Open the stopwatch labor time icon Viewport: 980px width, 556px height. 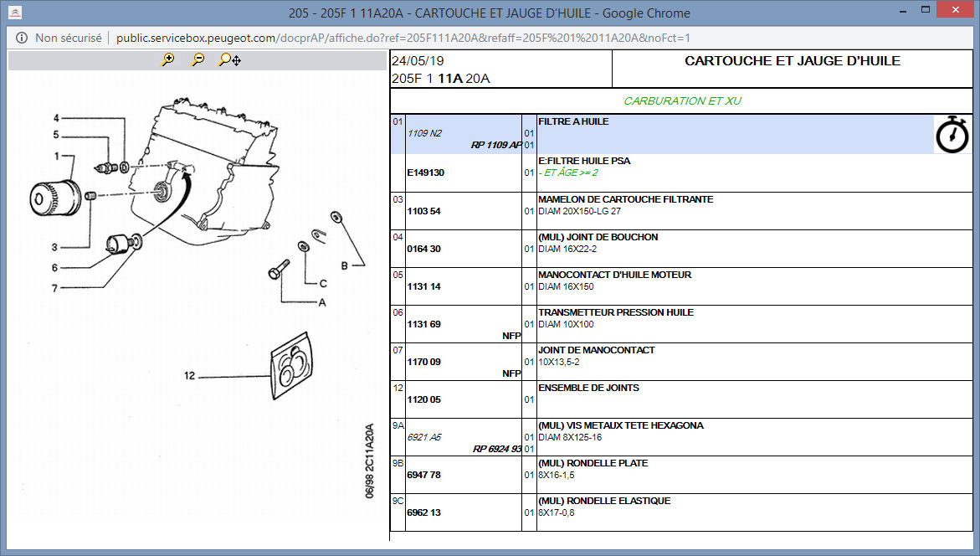pyautogui.click(x=952, y=135)
